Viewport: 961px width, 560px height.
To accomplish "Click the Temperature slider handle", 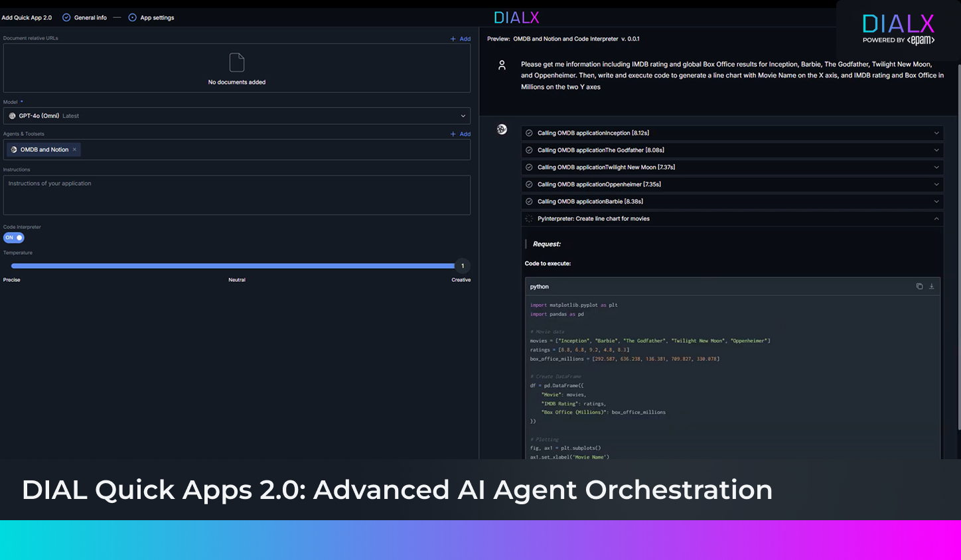I will pos(463,266).
